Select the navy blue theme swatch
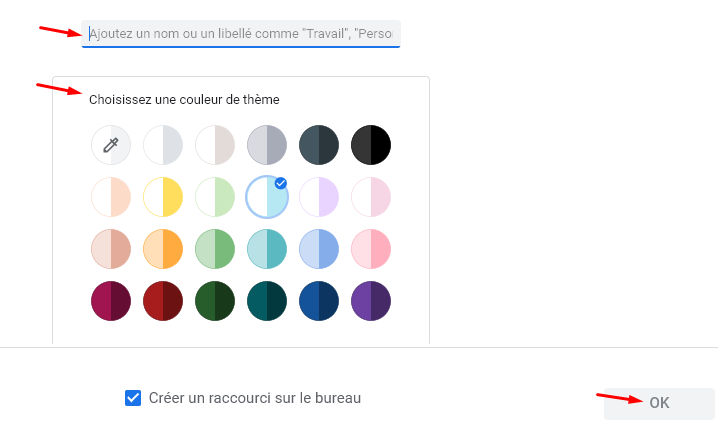This screenshot has height=444, width=718. click(319, 301)
